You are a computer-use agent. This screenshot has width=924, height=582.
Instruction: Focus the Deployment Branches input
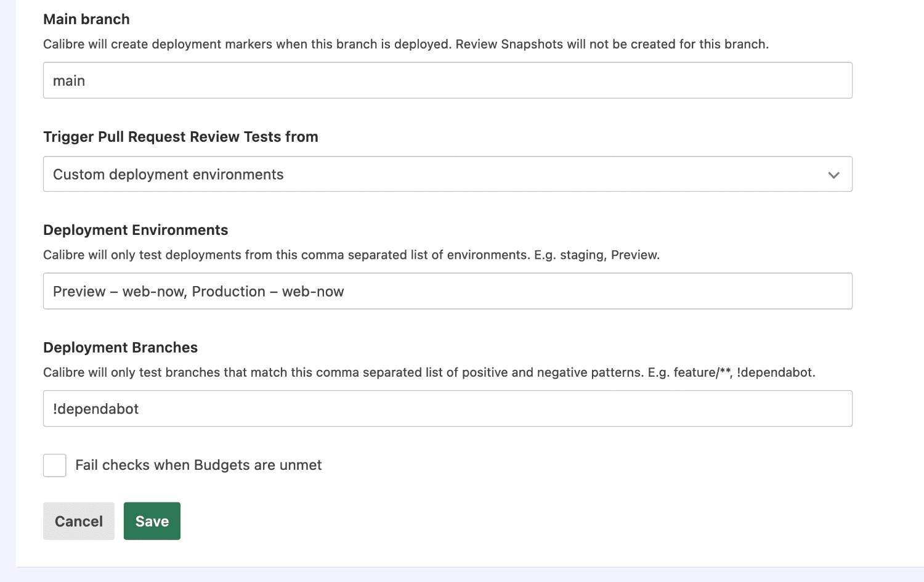click(447, 408)
